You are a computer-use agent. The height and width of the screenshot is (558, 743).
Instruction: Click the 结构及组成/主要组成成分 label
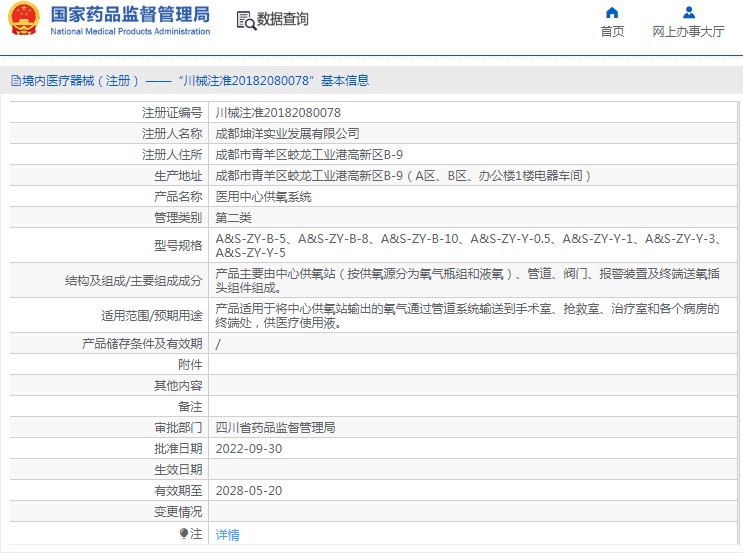(x=134, y=281)
